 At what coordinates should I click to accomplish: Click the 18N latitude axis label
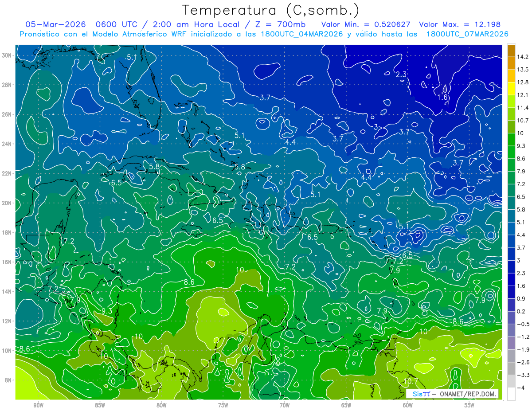(x=7, y=232)
